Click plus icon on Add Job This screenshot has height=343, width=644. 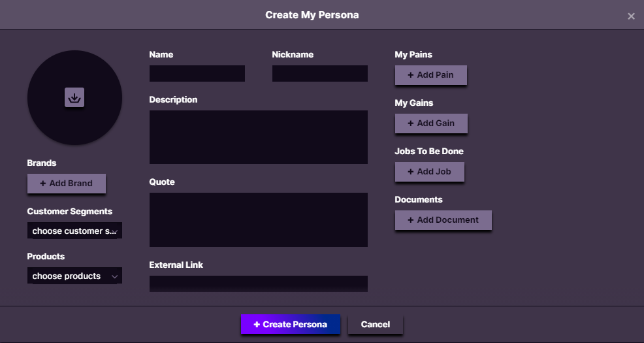[x=410, y=172]
